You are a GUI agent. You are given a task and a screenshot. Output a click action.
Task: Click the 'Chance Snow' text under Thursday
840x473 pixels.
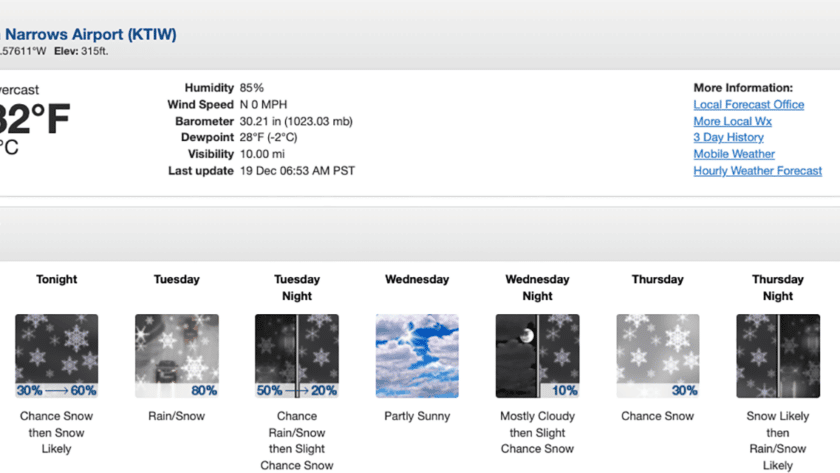tap(657, 416)
